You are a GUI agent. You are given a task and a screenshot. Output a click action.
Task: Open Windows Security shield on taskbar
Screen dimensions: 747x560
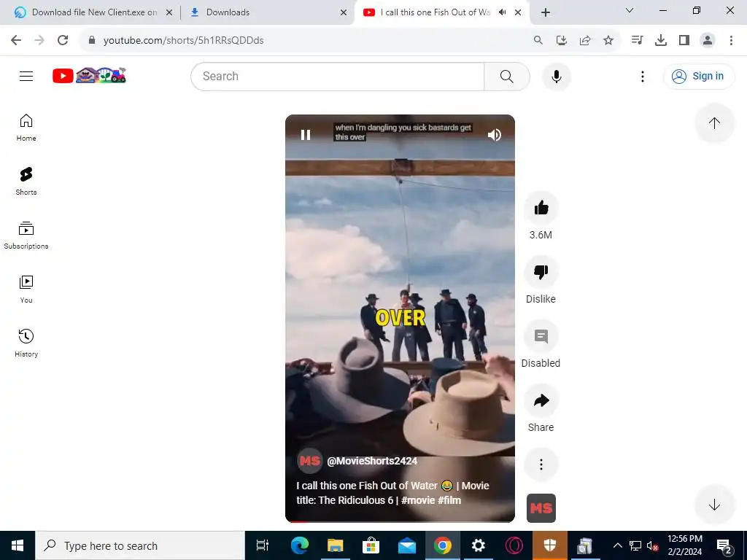[550, 545]
